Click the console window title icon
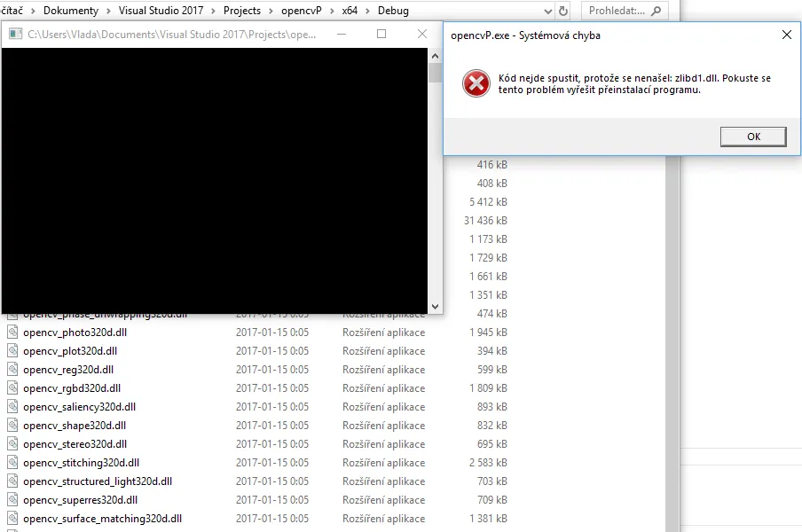Screen dimensions: 802x532 tap(15, 35)
